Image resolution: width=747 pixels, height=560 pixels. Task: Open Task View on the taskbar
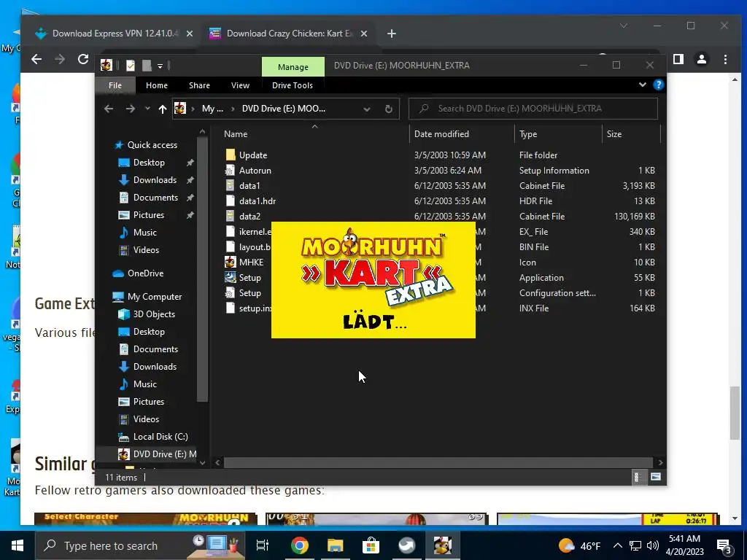[263, 545]
